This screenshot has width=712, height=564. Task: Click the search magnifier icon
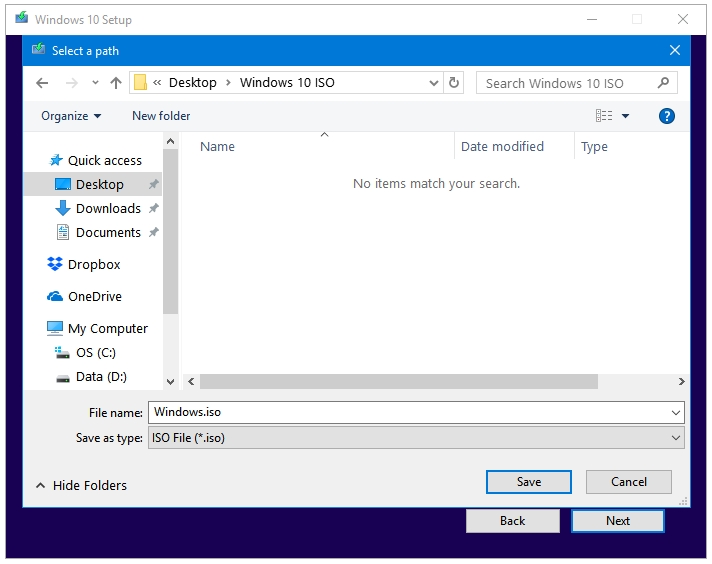[x=663, y=83]
